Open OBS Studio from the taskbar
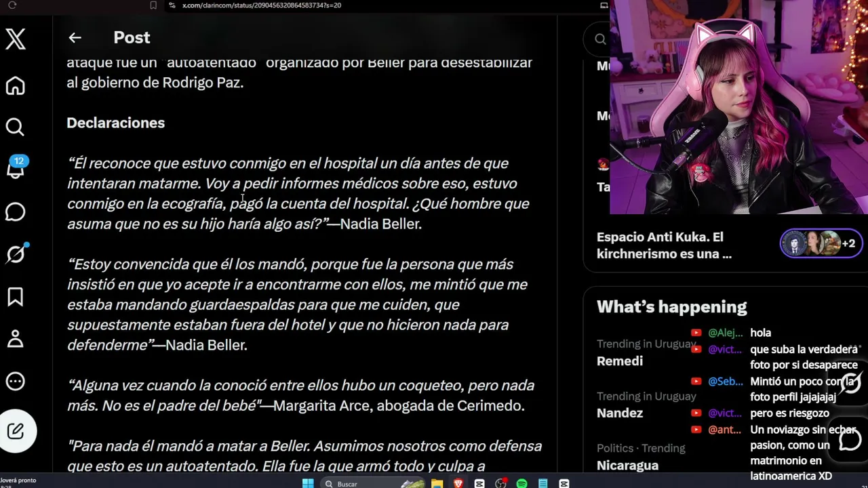868x488 pixels. [501, 483]
